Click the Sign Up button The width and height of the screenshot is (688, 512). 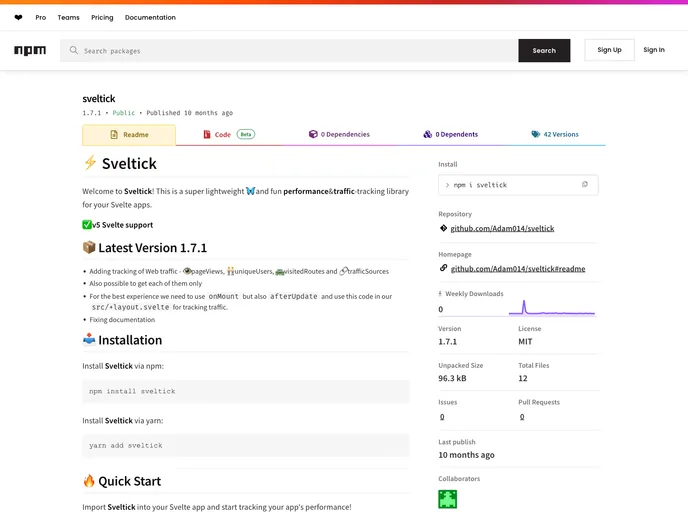coord(609,50)
